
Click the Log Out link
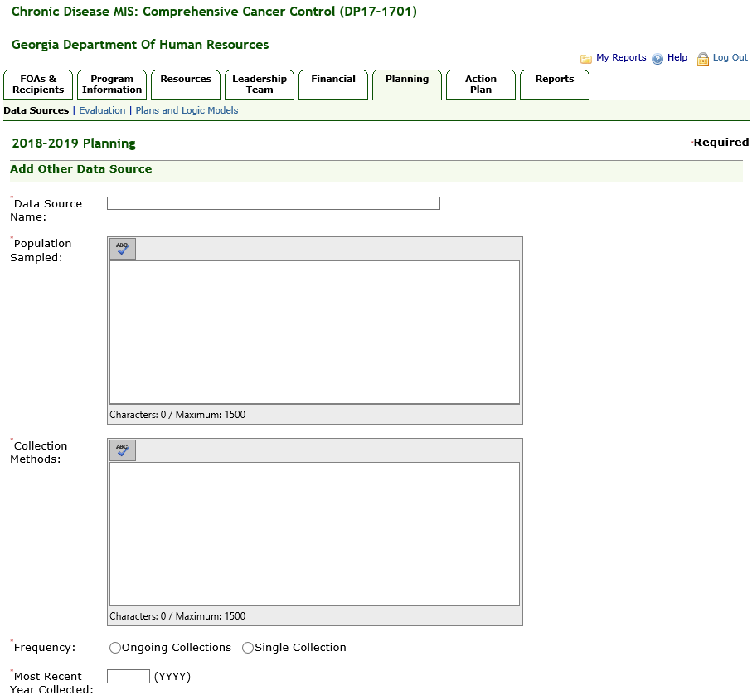coord(730,57)
